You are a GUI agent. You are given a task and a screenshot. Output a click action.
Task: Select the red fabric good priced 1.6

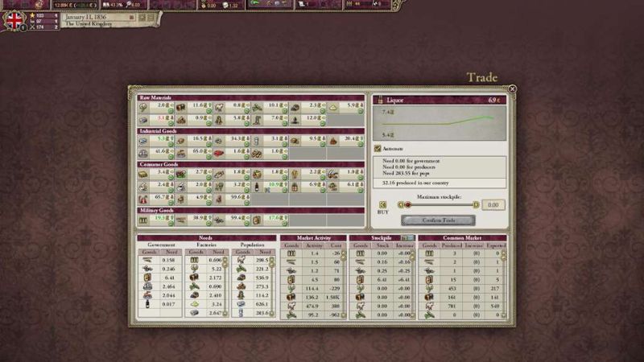pos(232,154)
